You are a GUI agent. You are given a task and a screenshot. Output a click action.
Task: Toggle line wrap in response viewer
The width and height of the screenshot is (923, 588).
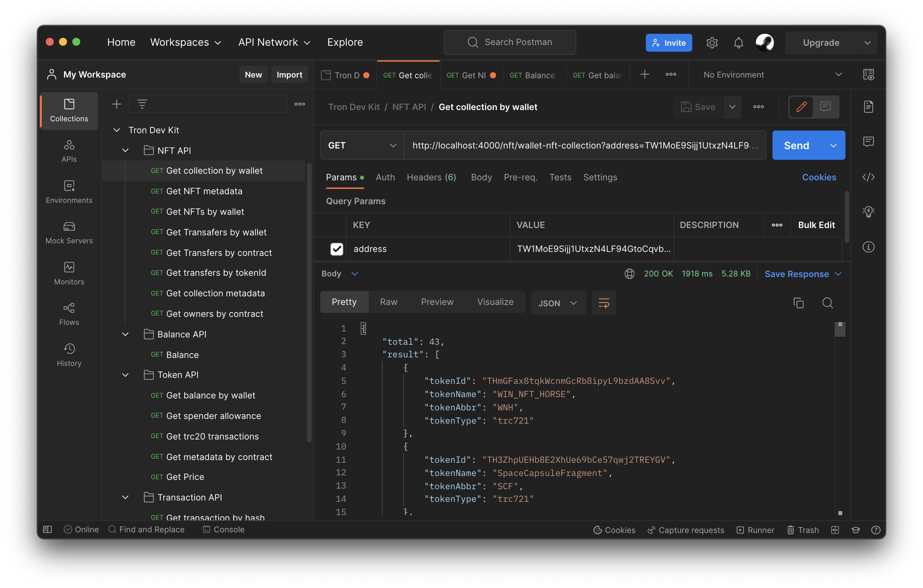point(604,303)
